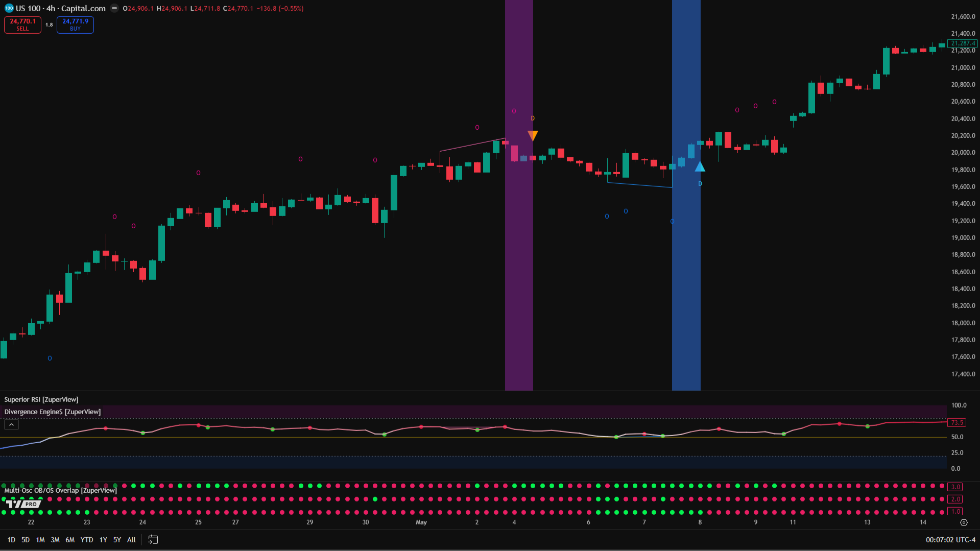
Task: Click the 21,287.4 price label on axis
Action: coord(963,43)
